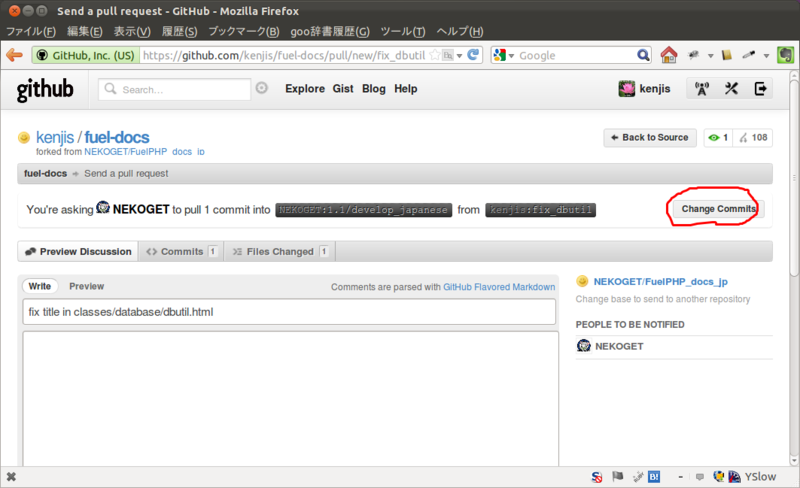The image size is (800, 488).
Task: Open the Help link
Action: click(406, 89)
